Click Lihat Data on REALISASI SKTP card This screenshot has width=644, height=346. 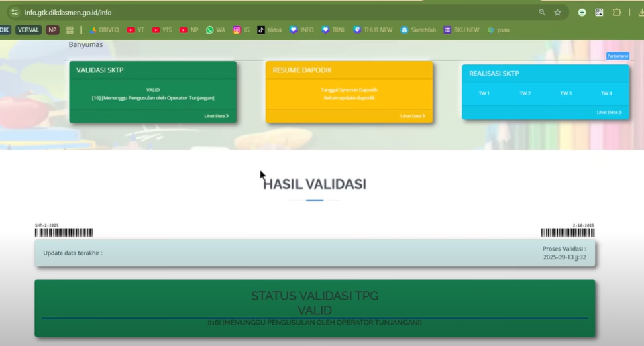[609, 112]
